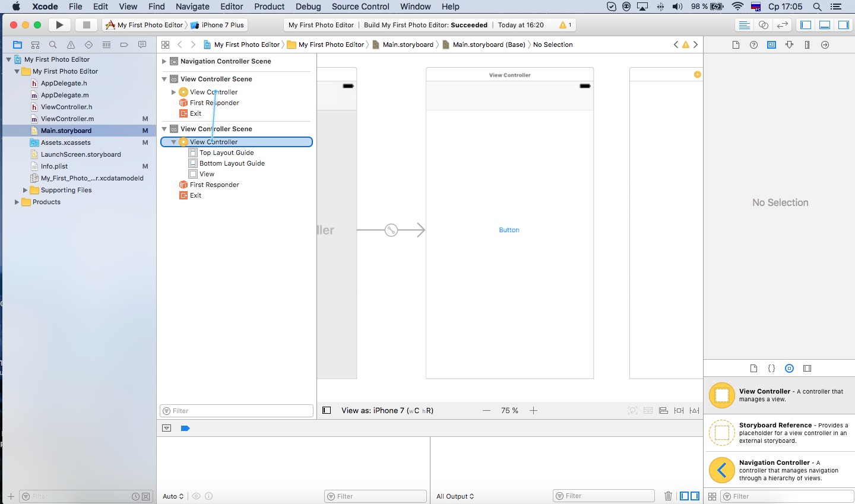
Task: Clear the console with the trash icon
Action: click(x=668, y=496)
